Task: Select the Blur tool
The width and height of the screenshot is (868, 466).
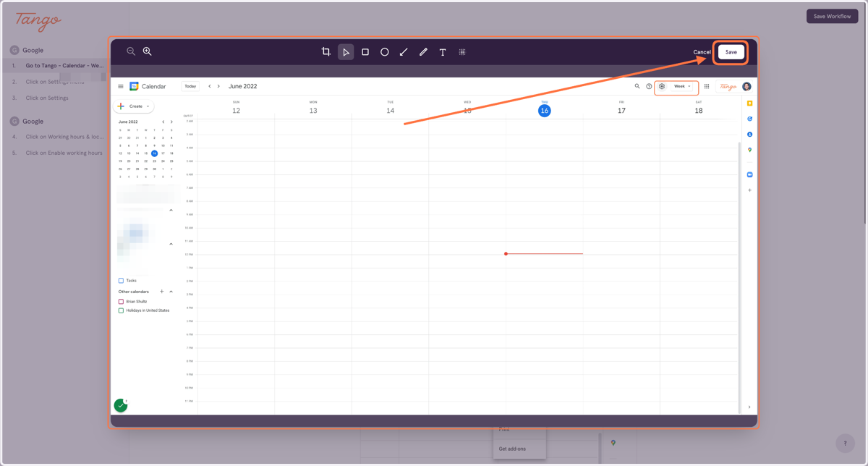Action: pyautogui.click(x=462, y=52)
